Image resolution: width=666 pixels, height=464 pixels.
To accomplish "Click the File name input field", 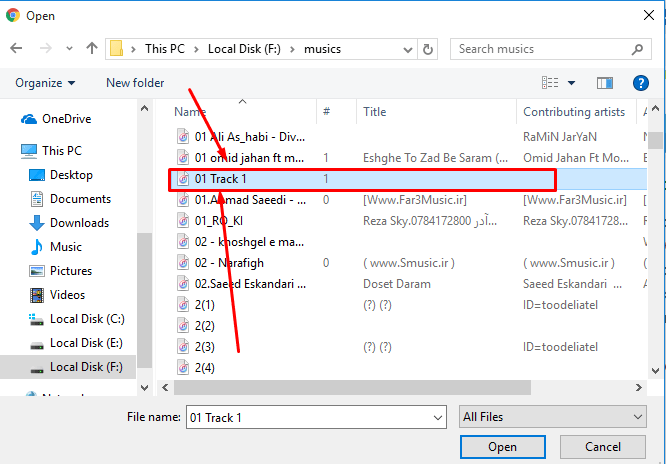I will coord(308,417).
